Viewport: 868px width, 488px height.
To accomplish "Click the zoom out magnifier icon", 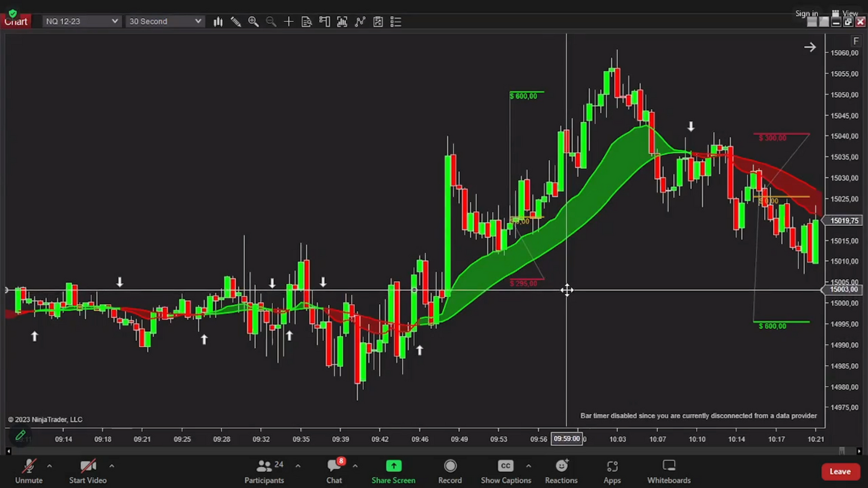I will click(x=271, y=22).
